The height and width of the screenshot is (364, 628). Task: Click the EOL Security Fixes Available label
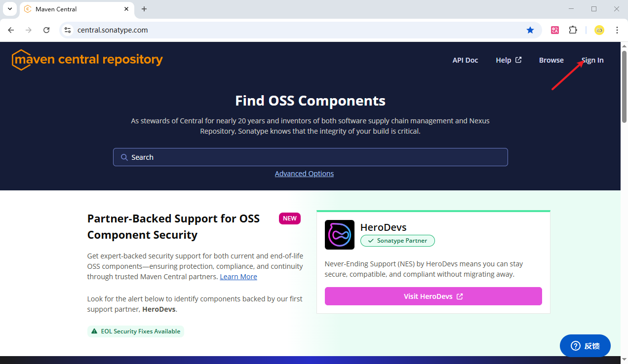[136, 331]
